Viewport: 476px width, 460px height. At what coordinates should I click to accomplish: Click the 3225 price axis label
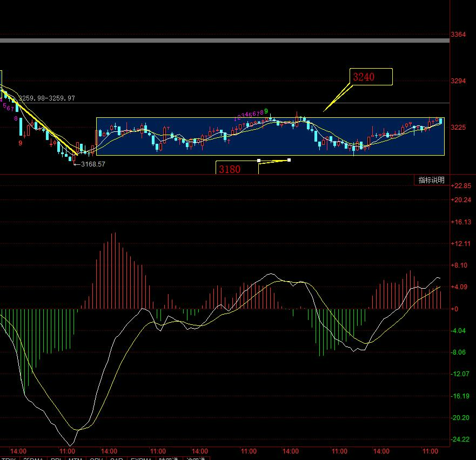[x=458, y=128]
